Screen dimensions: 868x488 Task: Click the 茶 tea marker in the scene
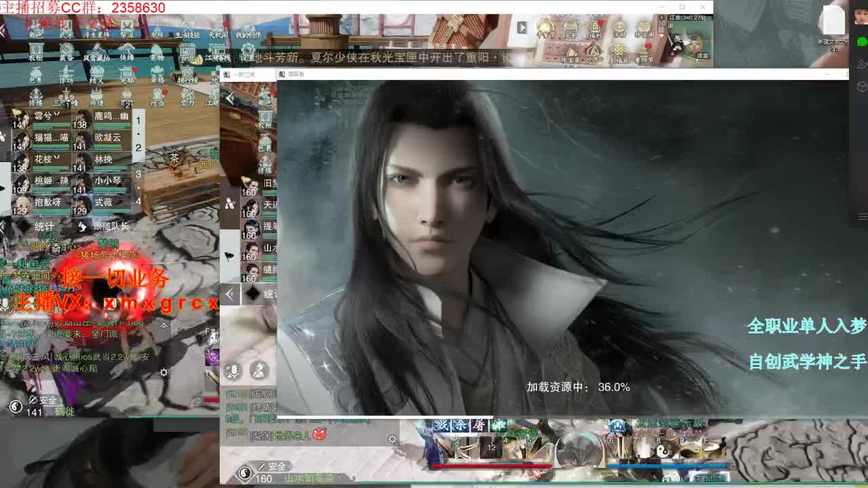175,158
